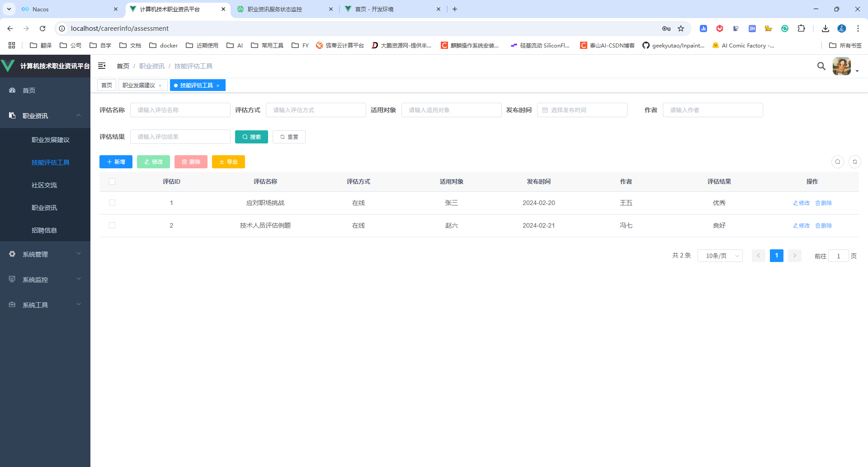Open the 选择发布时间 date picker

pos(582,110)
